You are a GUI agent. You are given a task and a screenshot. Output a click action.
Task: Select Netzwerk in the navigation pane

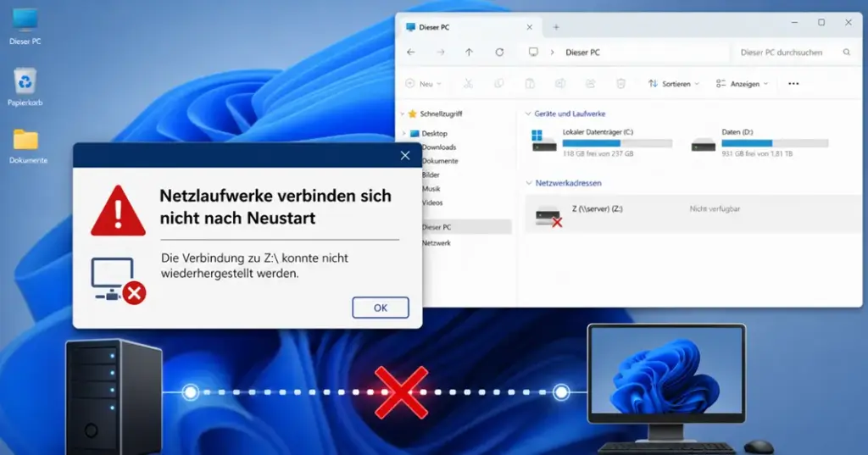(437, 243)
